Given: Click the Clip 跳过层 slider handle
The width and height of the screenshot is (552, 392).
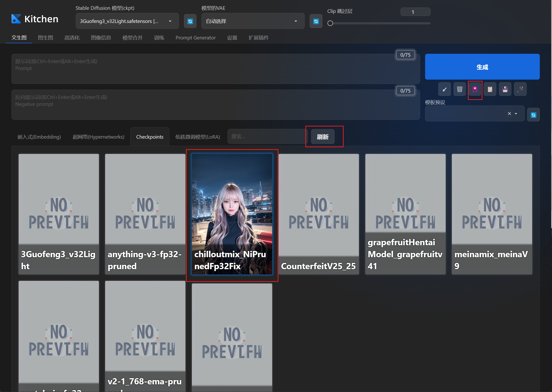Looking at the screenshot, I should (x=330, y=23).
